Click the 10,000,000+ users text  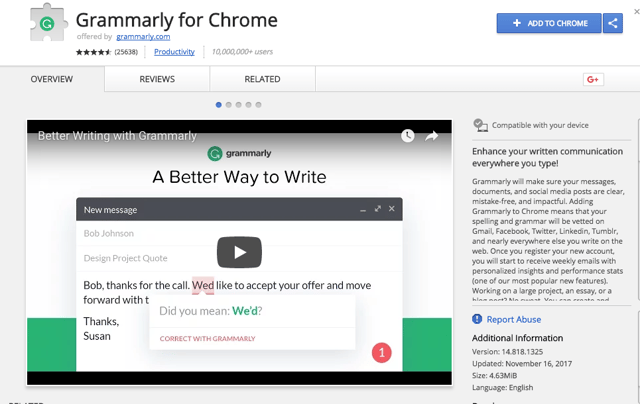coord(242,52)
